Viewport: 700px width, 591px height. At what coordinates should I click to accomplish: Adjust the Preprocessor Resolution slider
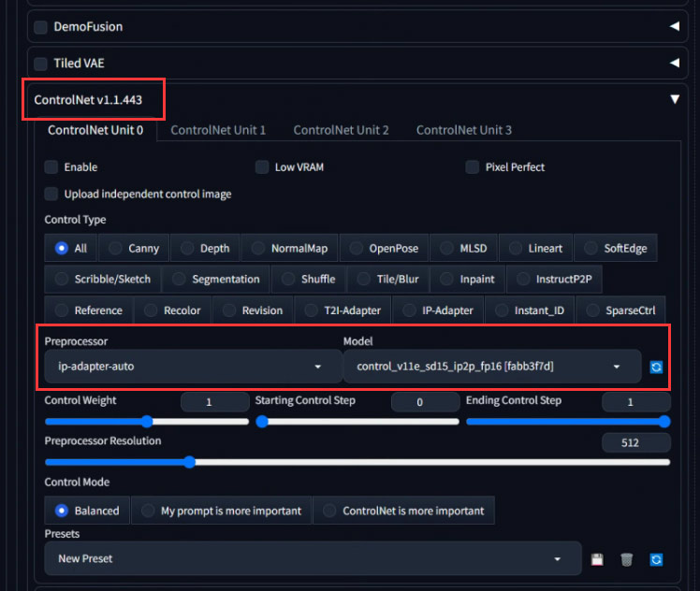click(x=357, y=462)
